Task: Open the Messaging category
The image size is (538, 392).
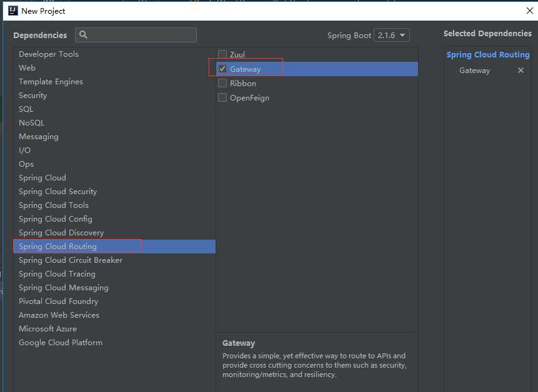Action: tap(114, 136)
